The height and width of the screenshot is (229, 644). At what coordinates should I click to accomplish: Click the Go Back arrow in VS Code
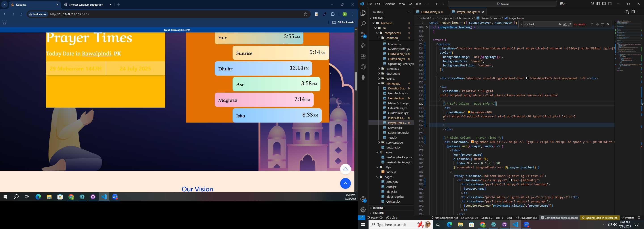pos(437,4)
